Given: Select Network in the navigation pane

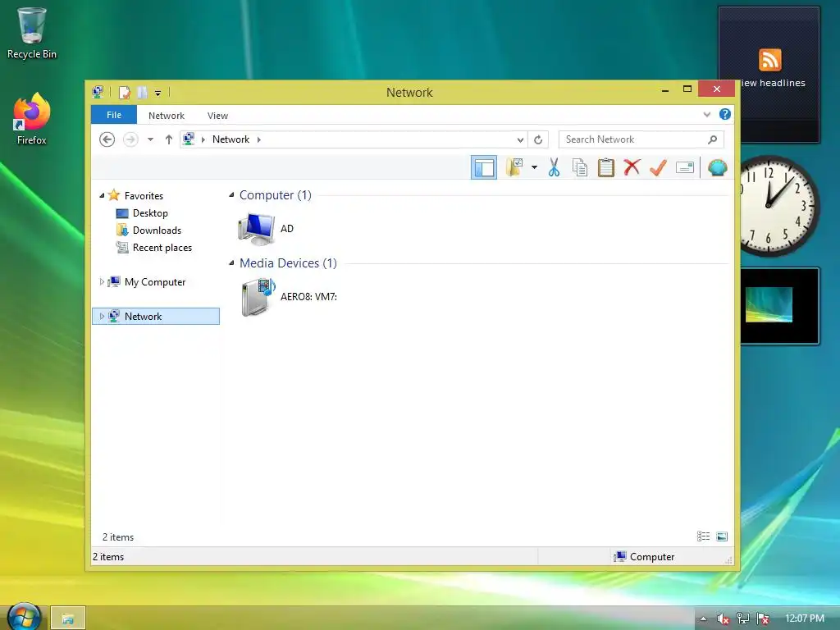Looking at the screenshot, I should click(x=143, y=316).
